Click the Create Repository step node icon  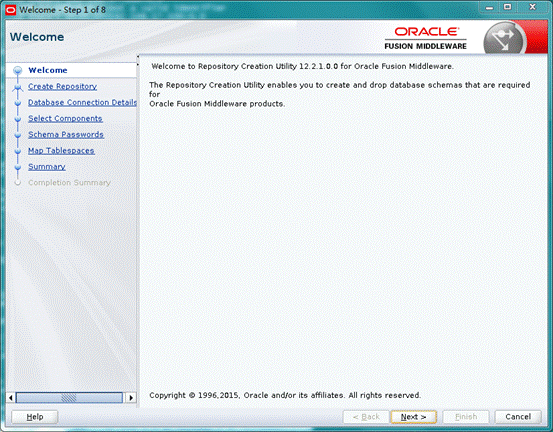click(x=18, y=87)
